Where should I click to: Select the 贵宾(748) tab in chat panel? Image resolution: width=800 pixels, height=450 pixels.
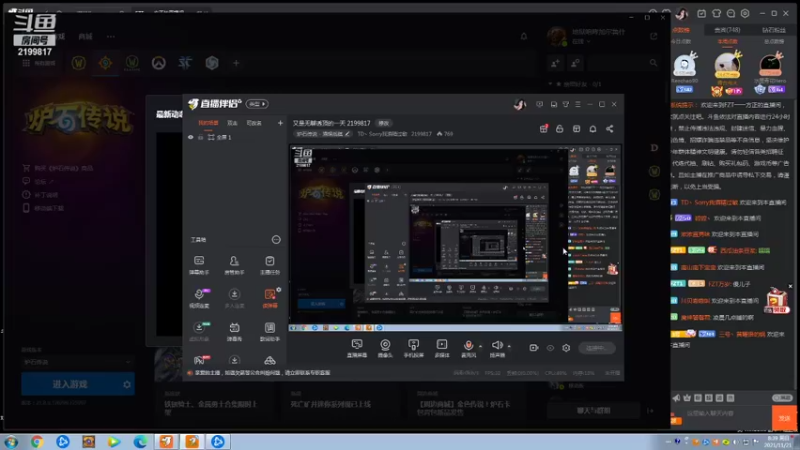tap(727, 30)
